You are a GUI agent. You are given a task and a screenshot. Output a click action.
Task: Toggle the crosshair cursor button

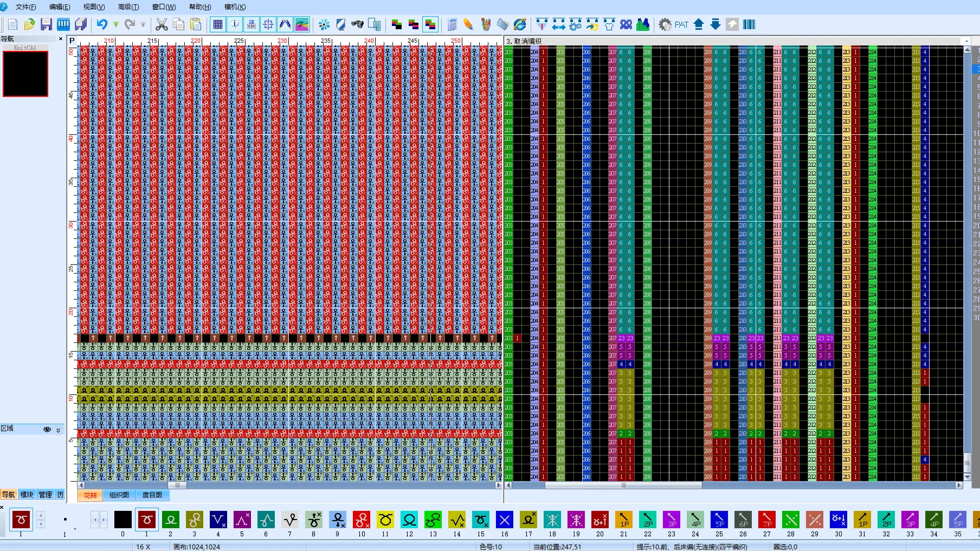(x=268, y=24)
